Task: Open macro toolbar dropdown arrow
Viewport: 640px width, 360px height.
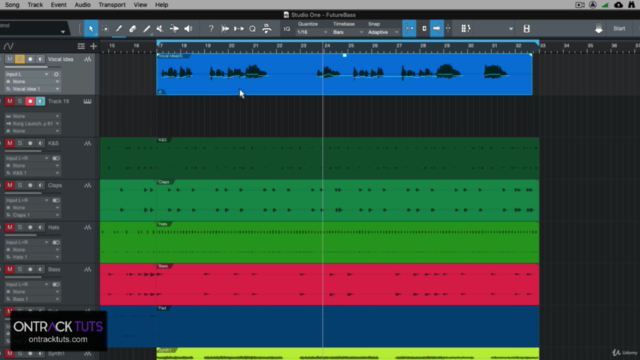Action: point(511,29)
